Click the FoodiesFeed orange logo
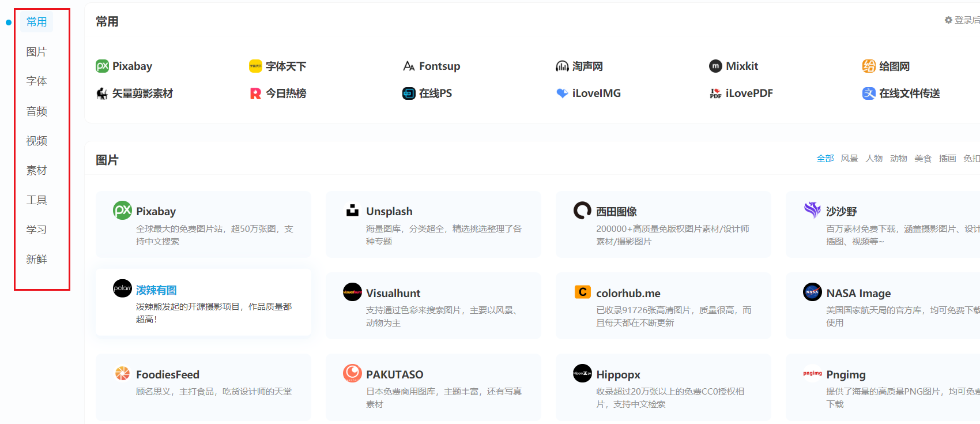 pos(122,373)
